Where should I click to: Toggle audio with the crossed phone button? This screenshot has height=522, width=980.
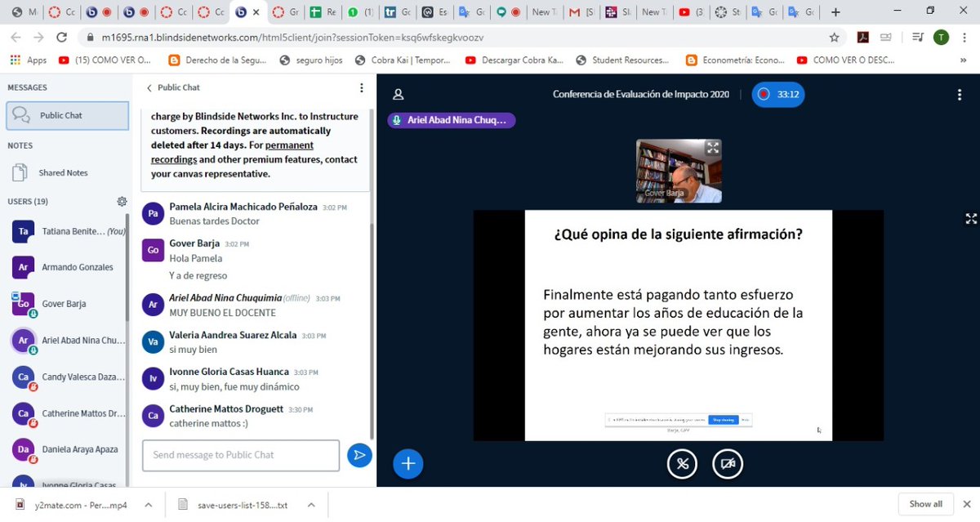[682, 464]
